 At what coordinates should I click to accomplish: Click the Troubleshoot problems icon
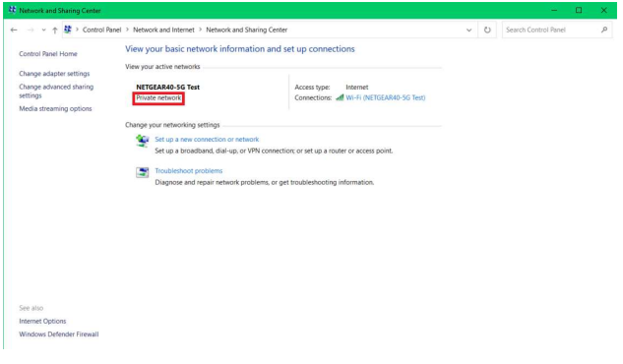[x=143, y=172]
